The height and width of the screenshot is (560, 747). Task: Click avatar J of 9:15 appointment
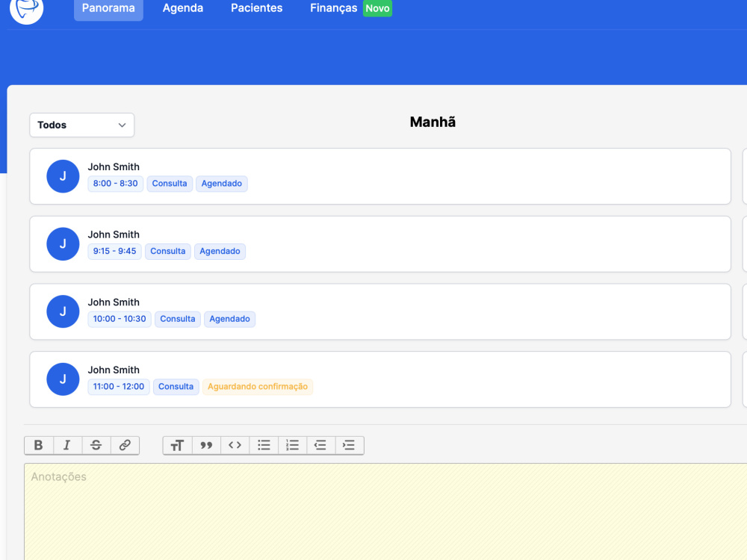point(63,244)
